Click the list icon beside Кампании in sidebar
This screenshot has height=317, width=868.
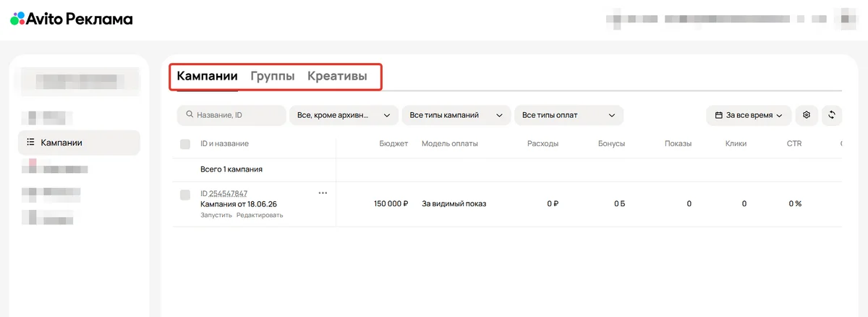point(30,143)
